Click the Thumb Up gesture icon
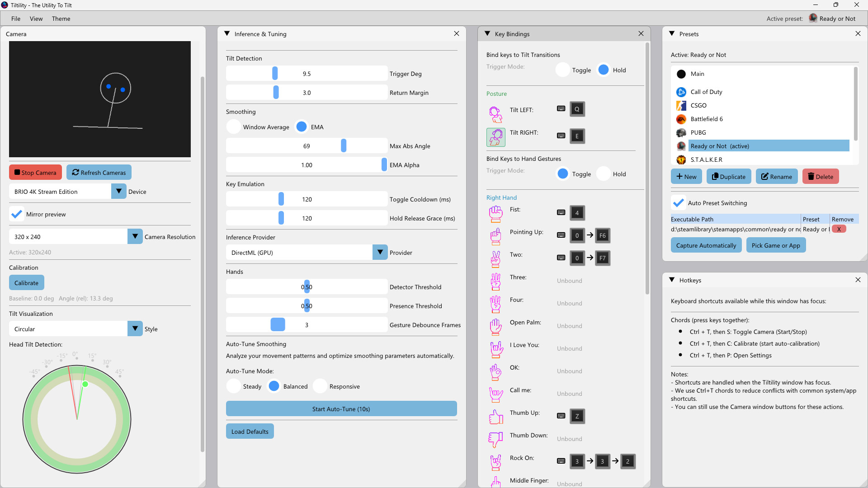Image resolution: width=868 pixels, height=488 pixels. coord(495,417)
